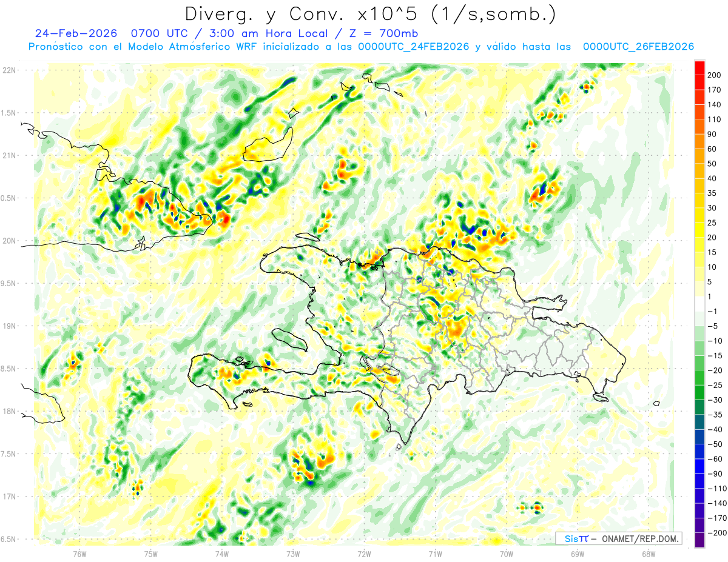
Task: Click the "-25" color scale value
Action: pos(713,386)
